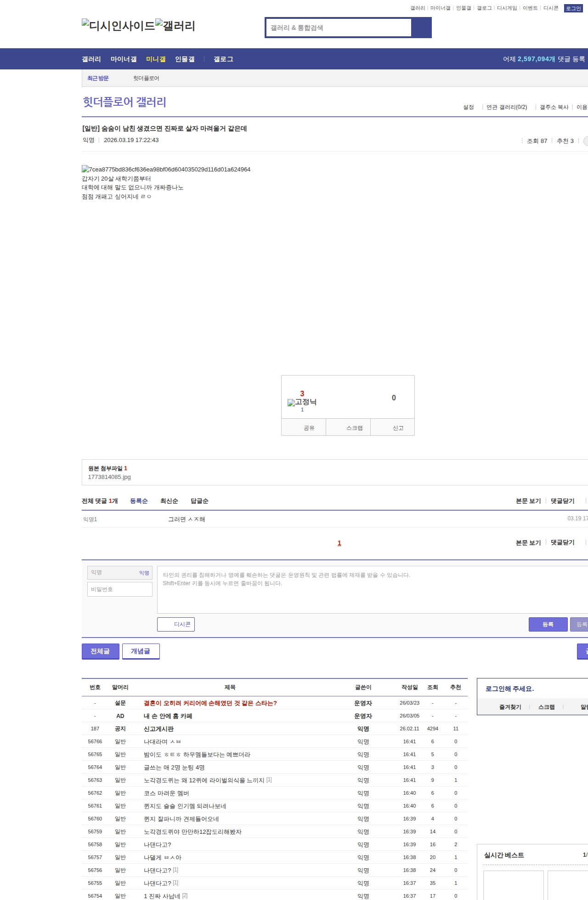588x900 pixels.
Task: Select the 개념글 tab above the post list
Action: point(141,651)
